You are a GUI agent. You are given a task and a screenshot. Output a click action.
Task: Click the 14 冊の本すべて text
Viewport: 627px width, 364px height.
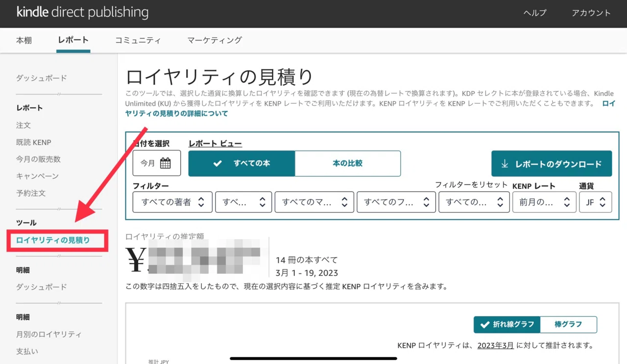click(x=307, y=260)
